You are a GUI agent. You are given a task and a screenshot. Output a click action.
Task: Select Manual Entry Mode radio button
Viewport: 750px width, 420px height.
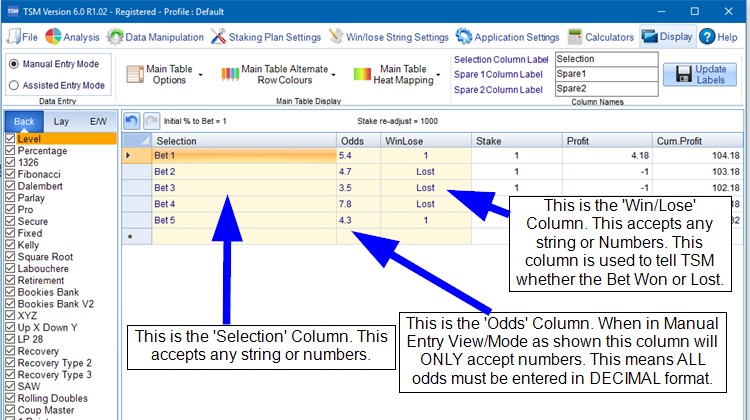tap(13, 64)
